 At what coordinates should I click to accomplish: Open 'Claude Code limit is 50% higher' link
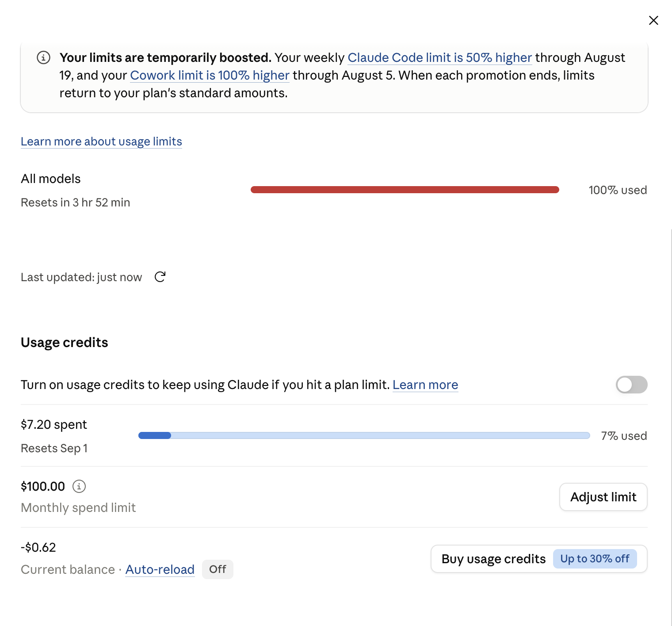pos(439,58)
